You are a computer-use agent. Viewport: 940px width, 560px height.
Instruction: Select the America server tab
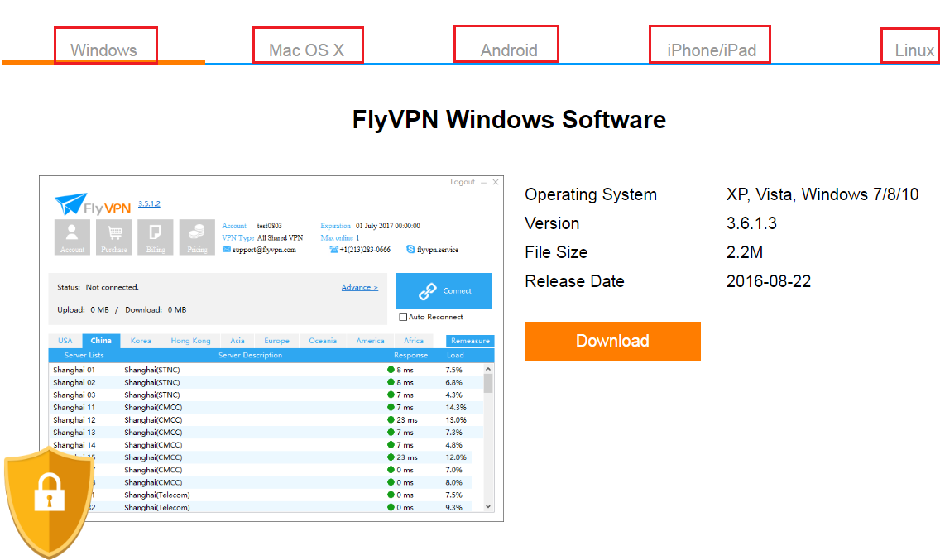click(x=371, y=341)
